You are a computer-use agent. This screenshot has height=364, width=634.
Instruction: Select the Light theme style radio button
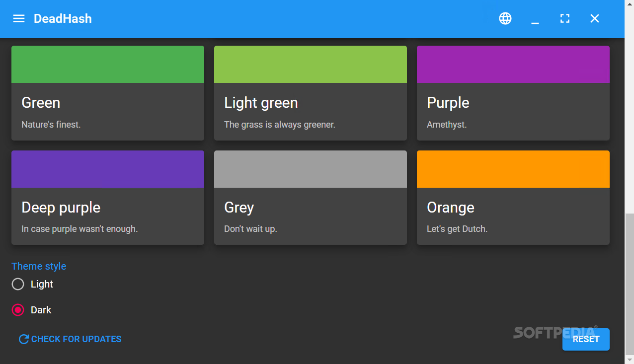(x=18, y=284)
